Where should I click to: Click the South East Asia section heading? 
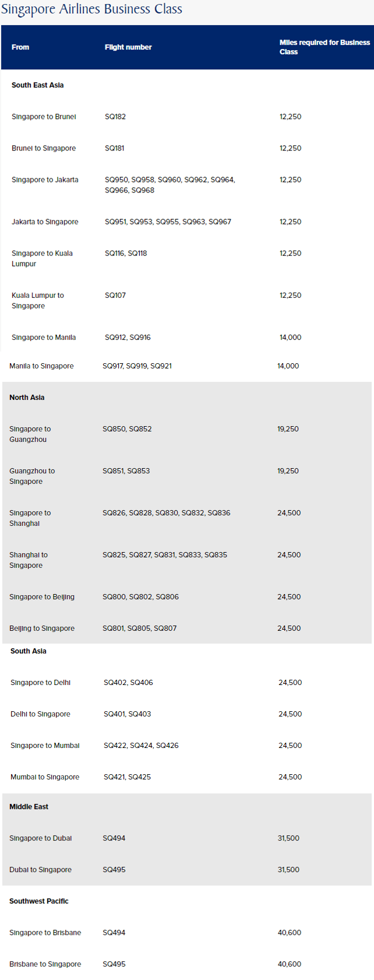coord(38,85)
